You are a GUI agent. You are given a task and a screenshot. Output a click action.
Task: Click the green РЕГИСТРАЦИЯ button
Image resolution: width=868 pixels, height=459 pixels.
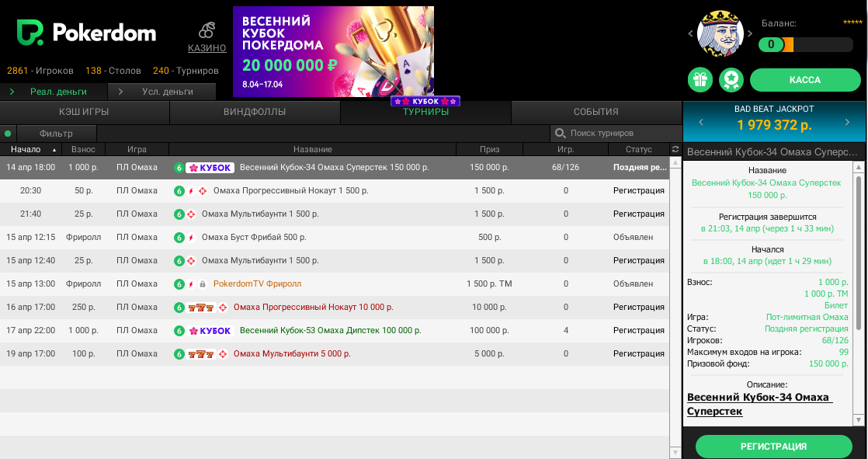773,447
